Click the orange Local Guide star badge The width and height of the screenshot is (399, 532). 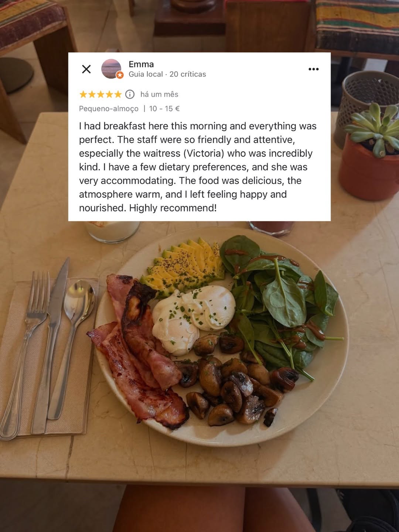coord(120,75)
